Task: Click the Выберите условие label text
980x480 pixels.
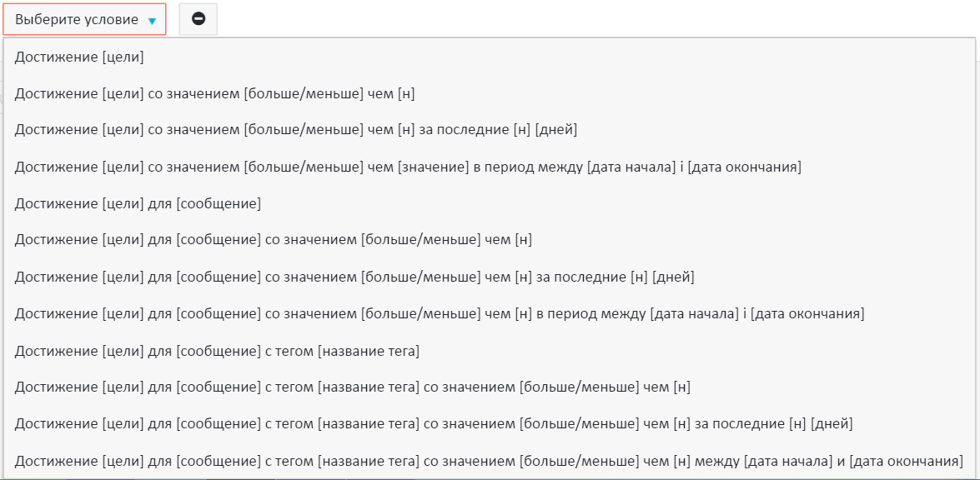Action: pos(77,19)
